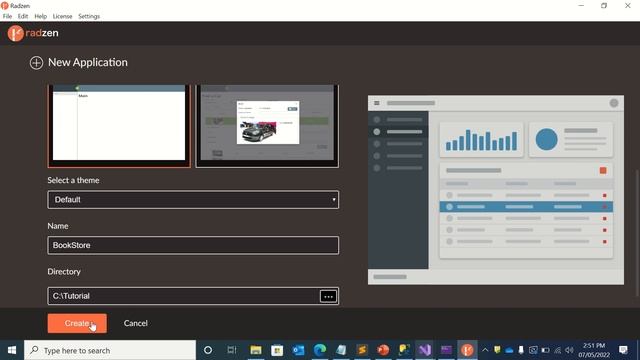Image resolution: width=640 pixels, height=360 pixels.
Task: Click the Name field containing BookStore
Action: pyautogui.click(x=193, y=245)
